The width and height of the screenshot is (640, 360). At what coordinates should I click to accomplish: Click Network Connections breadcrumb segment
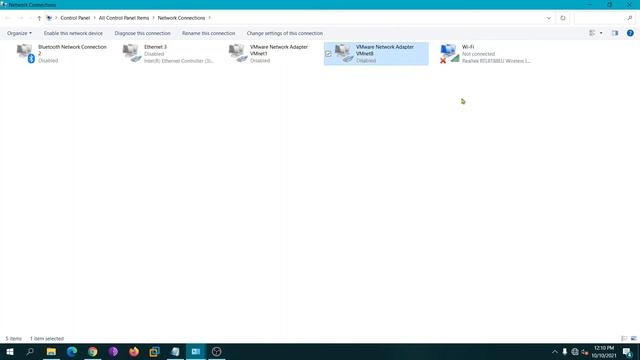tap(181, 18)
